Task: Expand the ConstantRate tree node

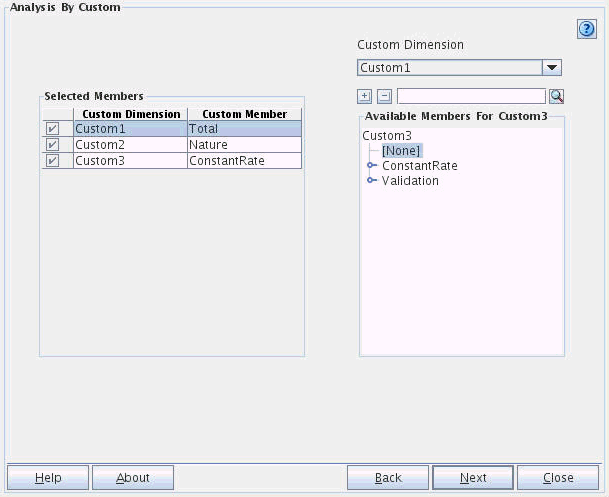Action: pos(372,166)
